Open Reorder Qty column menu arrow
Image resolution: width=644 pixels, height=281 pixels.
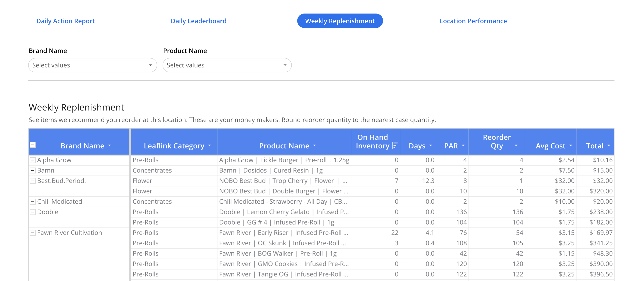coord(516,145)
